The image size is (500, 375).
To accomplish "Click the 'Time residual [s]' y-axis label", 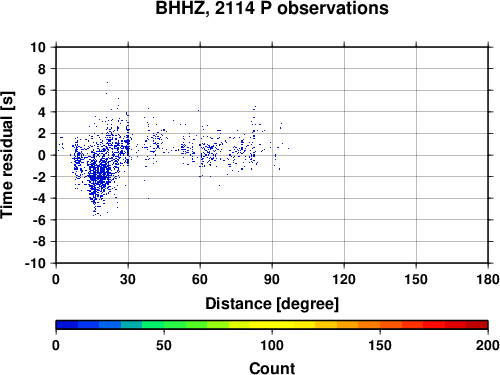I will tap(7, 155).
